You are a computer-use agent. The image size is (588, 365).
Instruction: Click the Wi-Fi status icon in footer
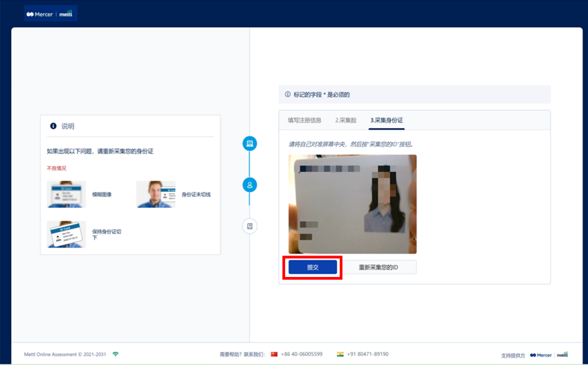(116, 354)
